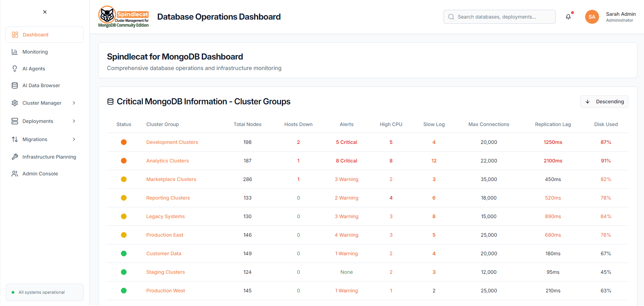644x306 pixels.
Task: Open notifications via the bell icon
Action: click(x=568, y=17)
